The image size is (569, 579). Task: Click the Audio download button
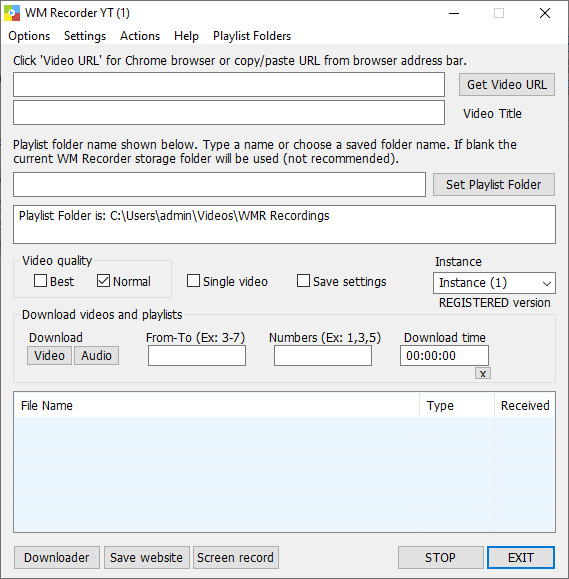(96, 356)
